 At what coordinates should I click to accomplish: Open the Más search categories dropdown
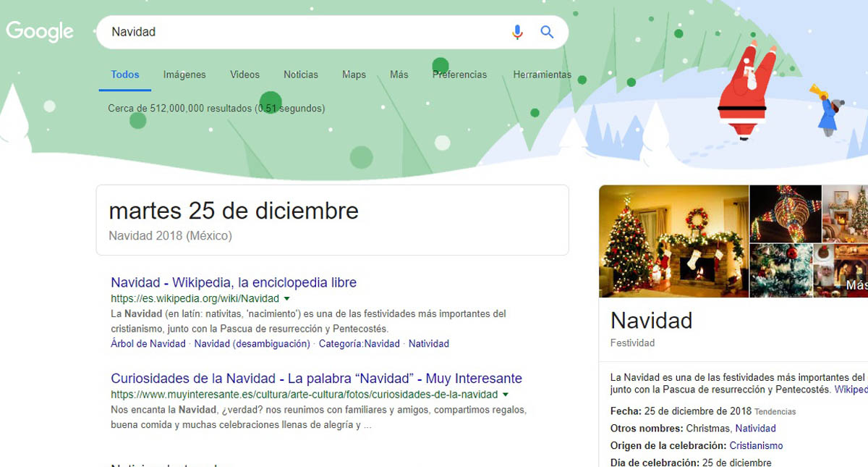pos(399,75)
